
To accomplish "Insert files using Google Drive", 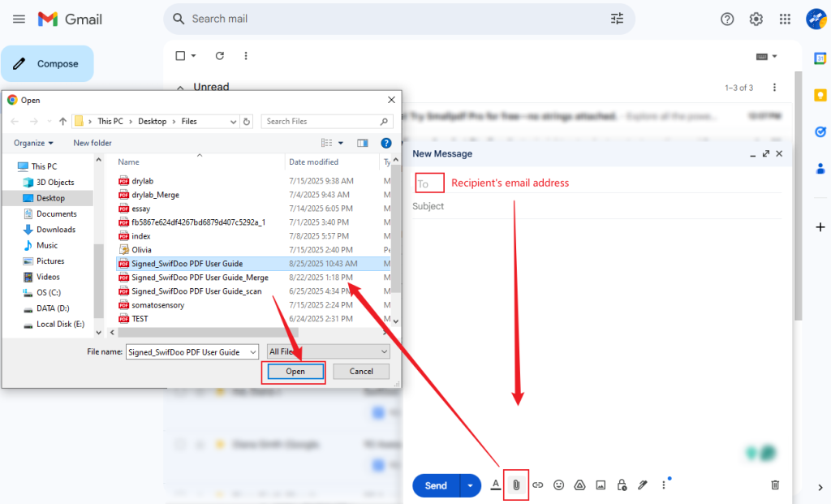I will point(579,485).
